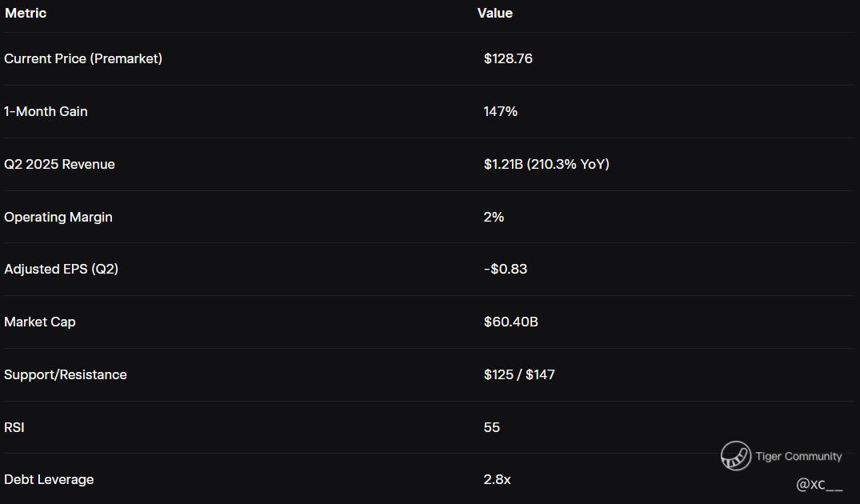Select the $1.21B (210.3% YoY) value
Screen dimensions: 860x504
[x=546, y=164]
